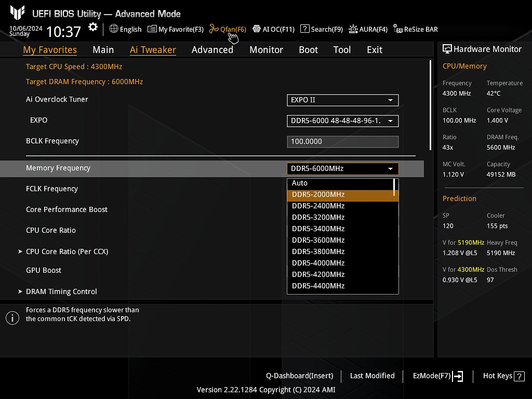The height and width of the screenshot is (399, 532).
Task: Click the ReSize BAR icon
Action: coord(397,29)
